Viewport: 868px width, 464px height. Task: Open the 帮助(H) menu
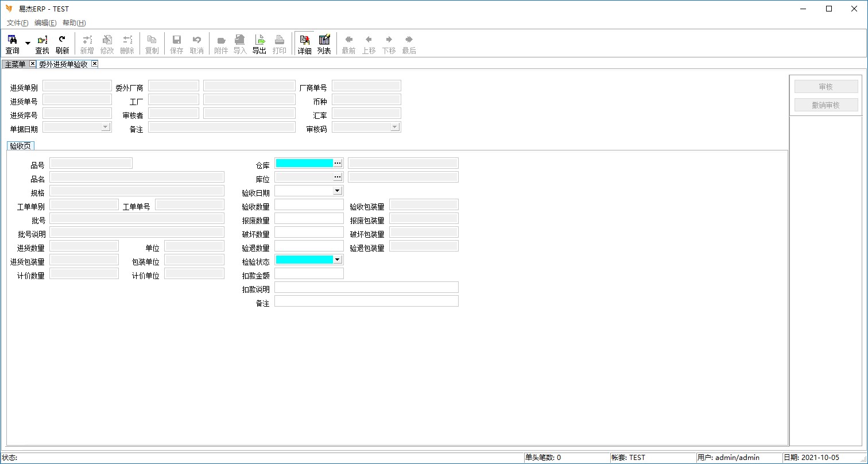tap(74, 23)
